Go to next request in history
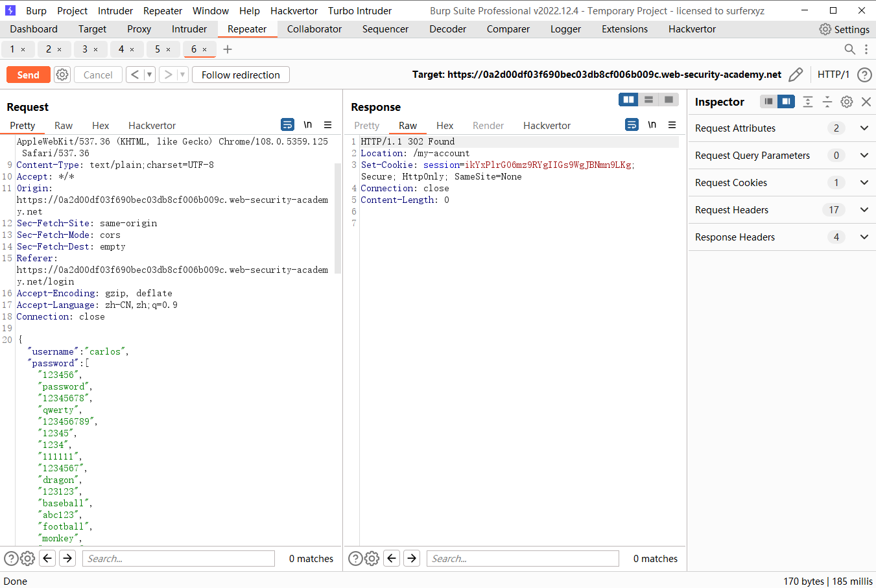 (x=169, y=75)
